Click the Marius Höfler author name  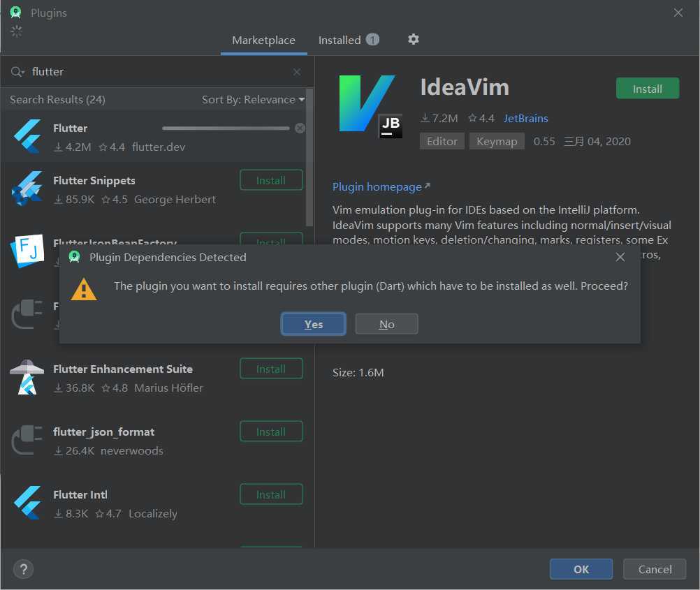point(169,388)
